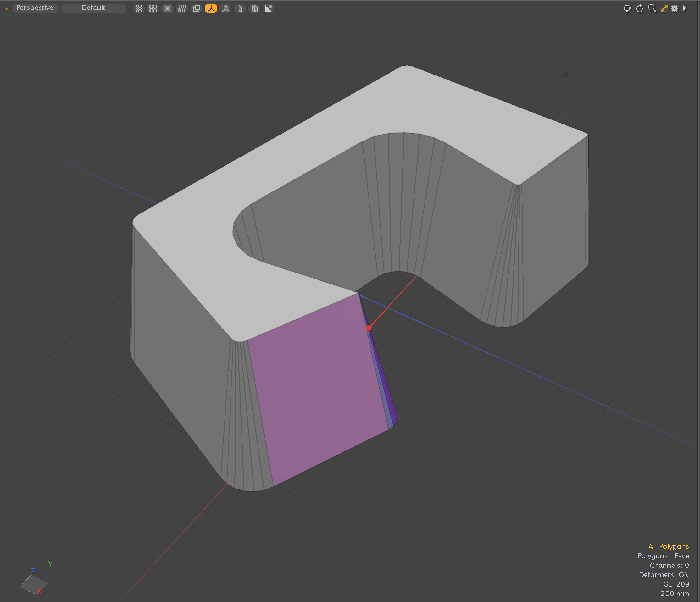
Task: Open the Default shading style dropdown
Action: (x=94, y=8)
